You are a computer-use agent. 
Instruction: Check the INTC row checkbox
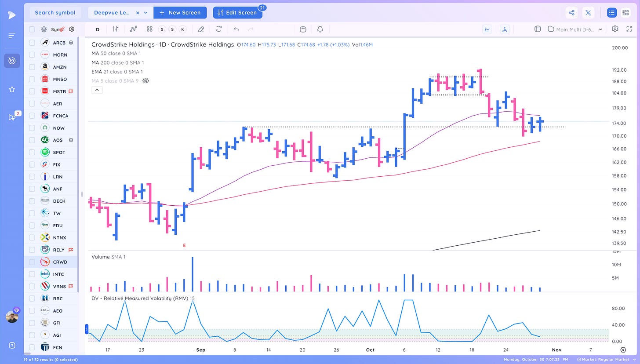[32, 274]
